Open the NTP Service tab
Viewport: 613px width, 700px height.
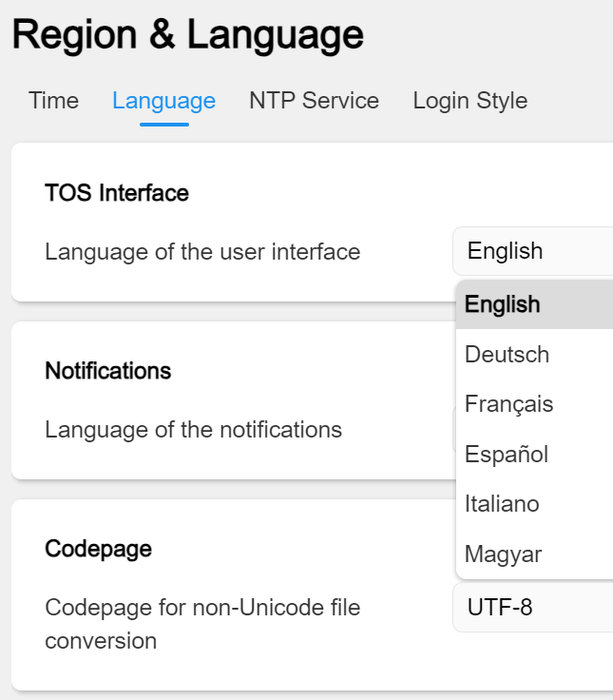tap(314, 101)
